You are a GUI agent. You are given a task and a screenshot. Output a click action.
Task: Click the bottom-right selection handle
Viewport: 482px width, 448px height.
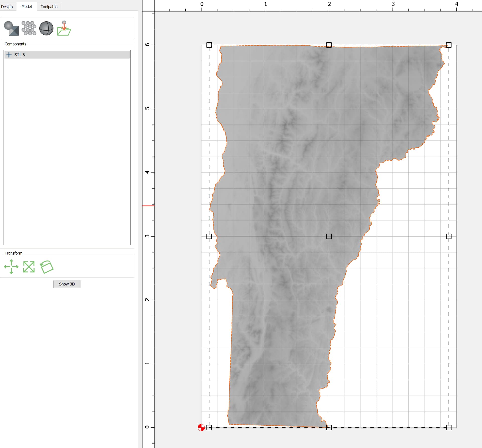point(449,427)
